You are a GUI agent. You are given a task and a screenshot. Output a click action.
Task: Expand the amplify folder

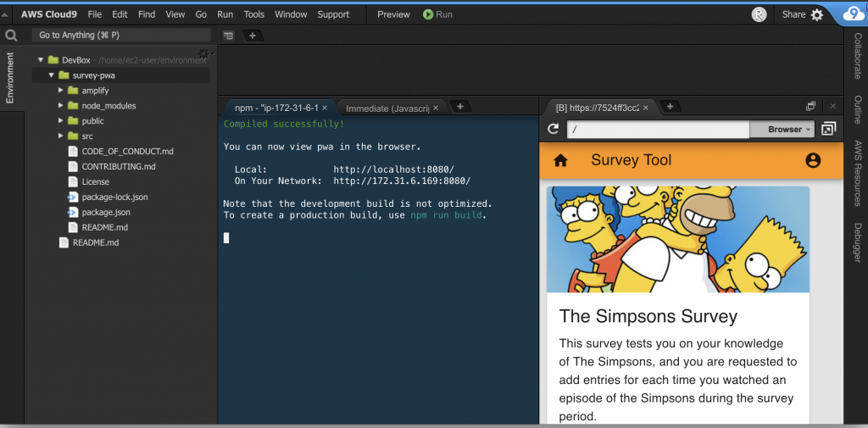(61, 91)
